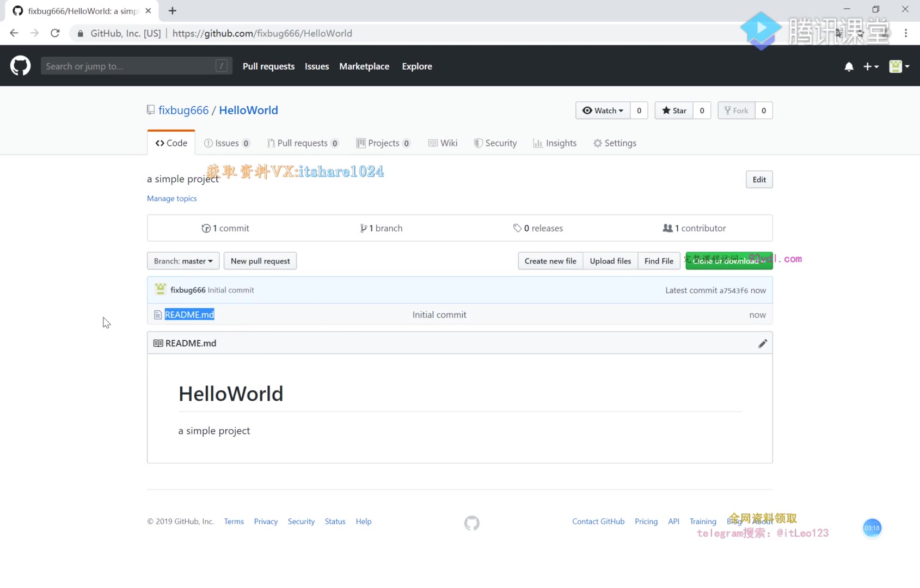Screen dimensions: 920x588
Task: Open the Wiki tab
Action: [x=443, y=143]
